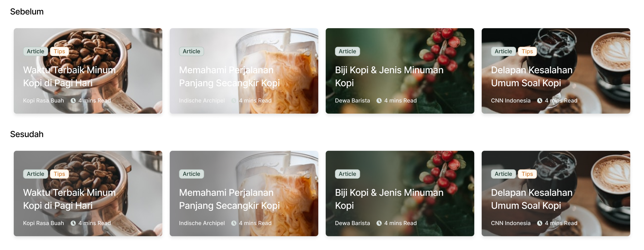Image resolution: width=644 pixels, height=250 pixels.
Task: Open the Sesudah 'Waktu Terbaik Minum Kopi' title
Action: point(69,199)
